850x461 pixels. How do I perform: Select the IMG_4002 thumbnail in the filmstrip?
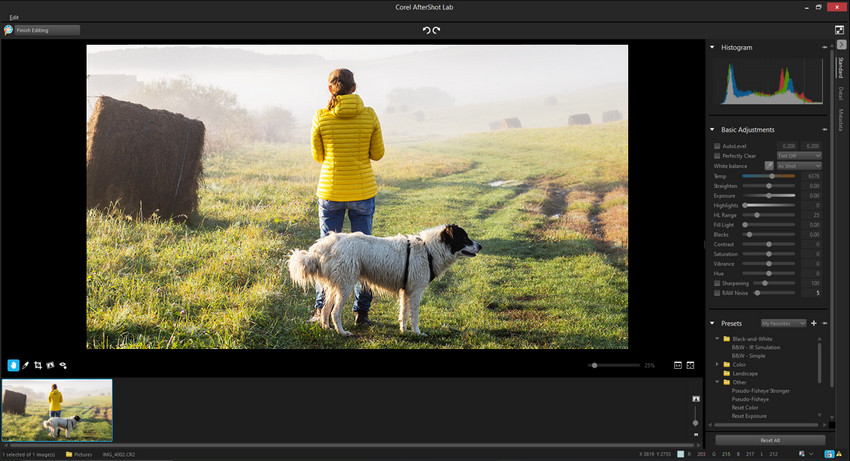[x=57, y=410]
